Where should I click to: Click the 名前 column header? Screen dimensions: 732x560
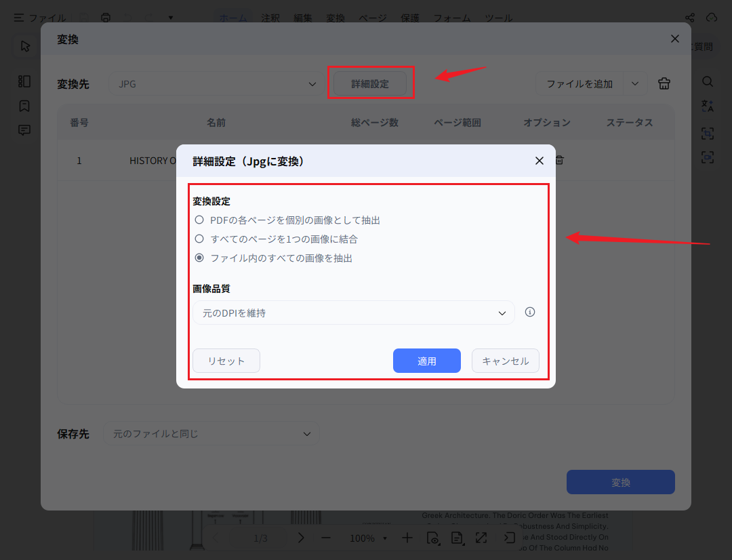[x=216, y=122]
